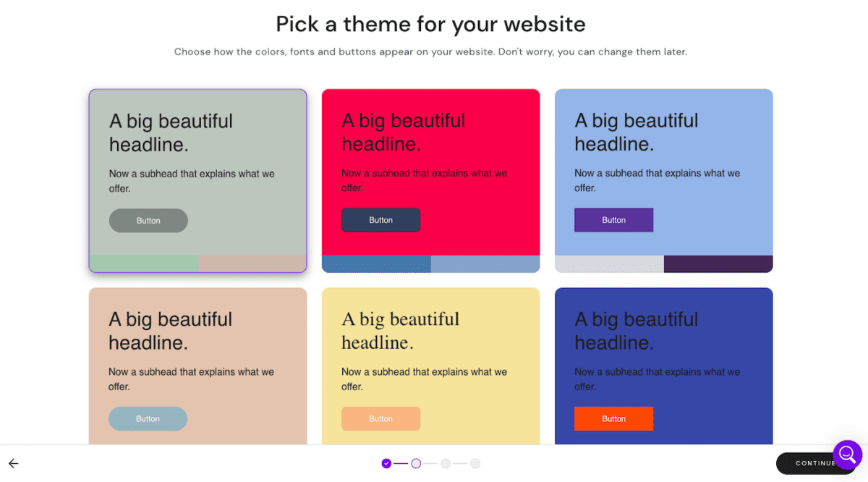This screenshot has width=868, height=482.
Task: Click the checked first step indicator
Action: click(x=387, y=463)
